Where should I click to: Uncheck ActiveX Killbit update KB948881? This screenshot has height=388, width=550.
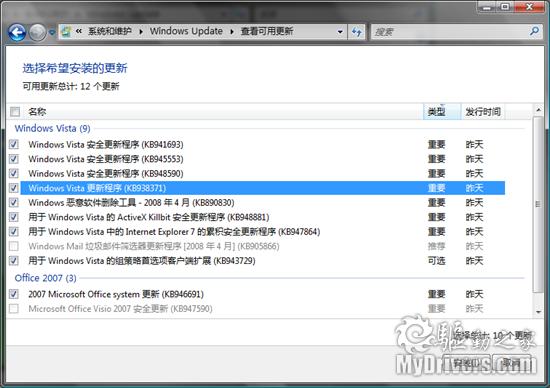tap(14, 217)
